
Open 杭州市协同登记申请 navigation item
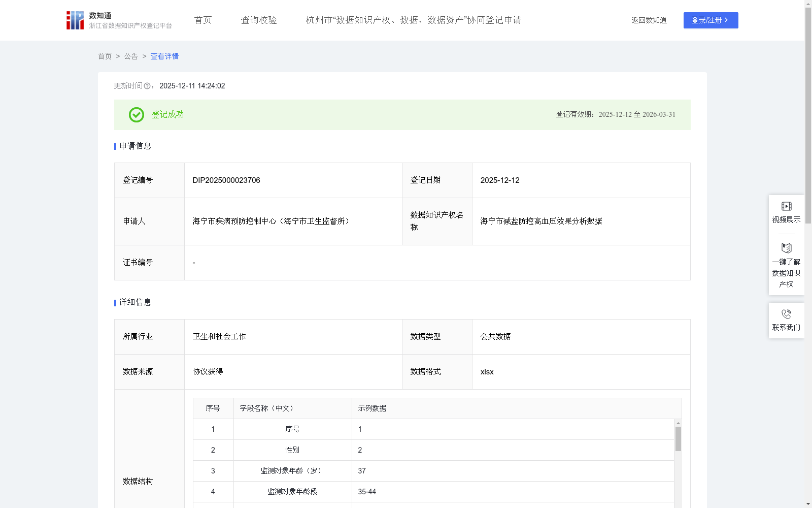coord(414,20)
